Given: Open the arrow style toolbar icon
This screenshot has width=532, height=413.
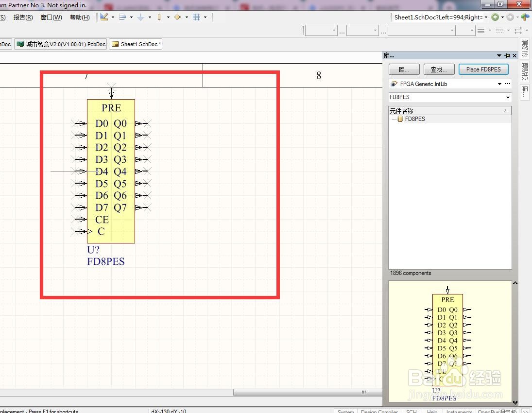Looking at the screenshot, I should coord(518,31).
